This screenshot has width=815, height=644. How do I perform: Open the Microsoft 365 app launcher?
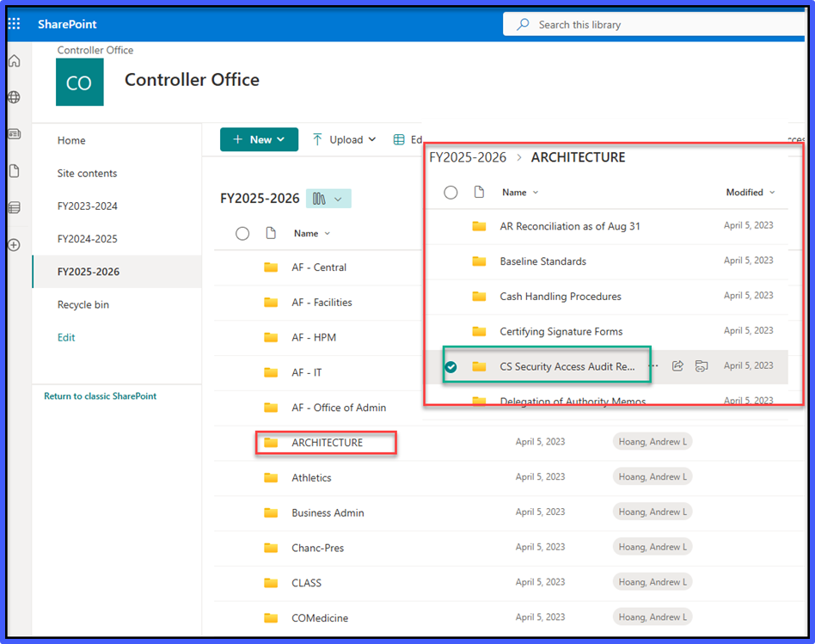[13, 23]
